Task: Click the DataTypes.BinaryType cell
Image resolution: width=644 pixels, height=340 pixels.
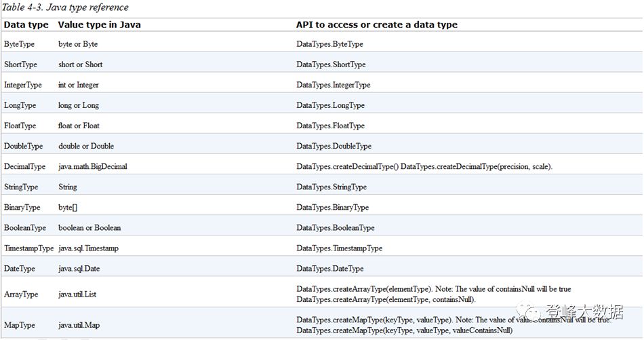Action: click(x=333, y=207)
